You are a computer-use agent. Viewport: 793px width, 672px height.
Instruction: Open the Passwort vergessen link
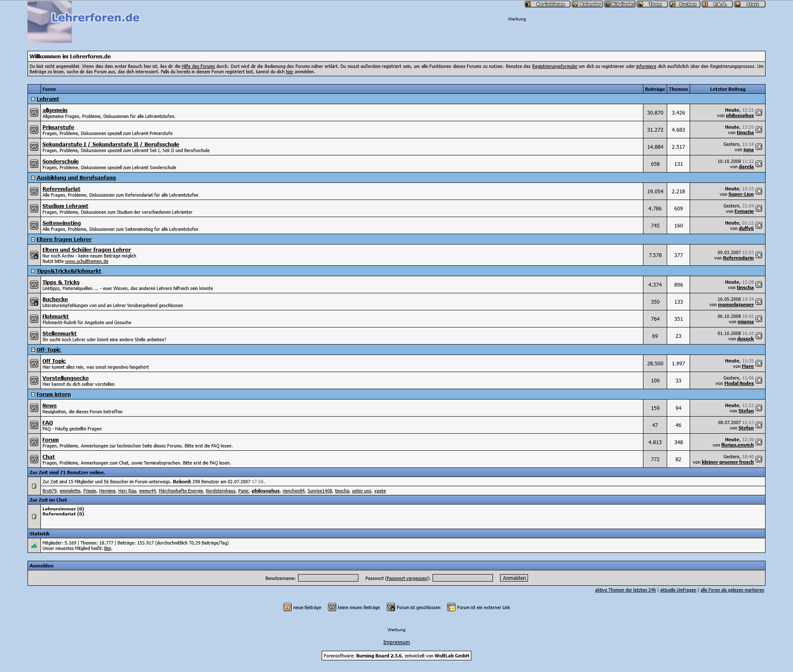point(407,578)
